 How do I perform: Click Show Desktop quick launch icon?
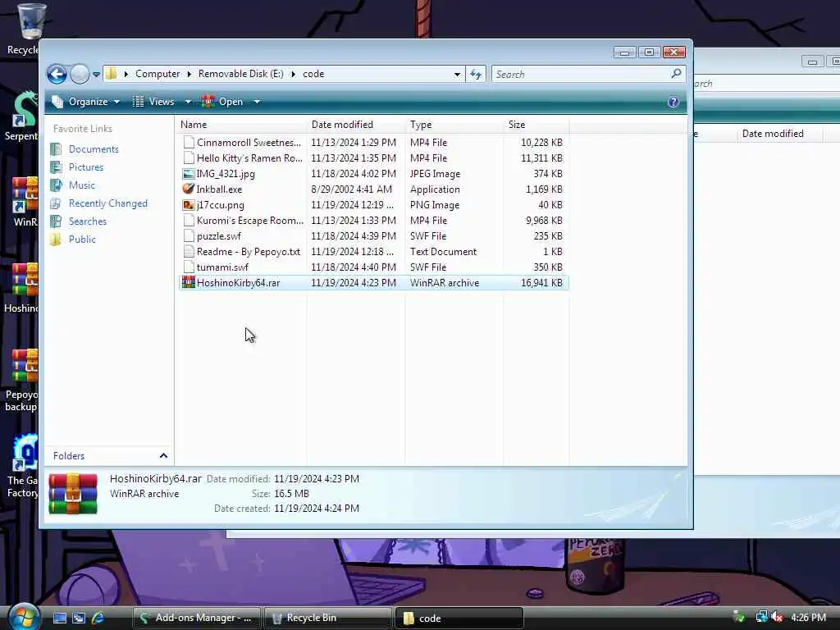pos(59,618)
